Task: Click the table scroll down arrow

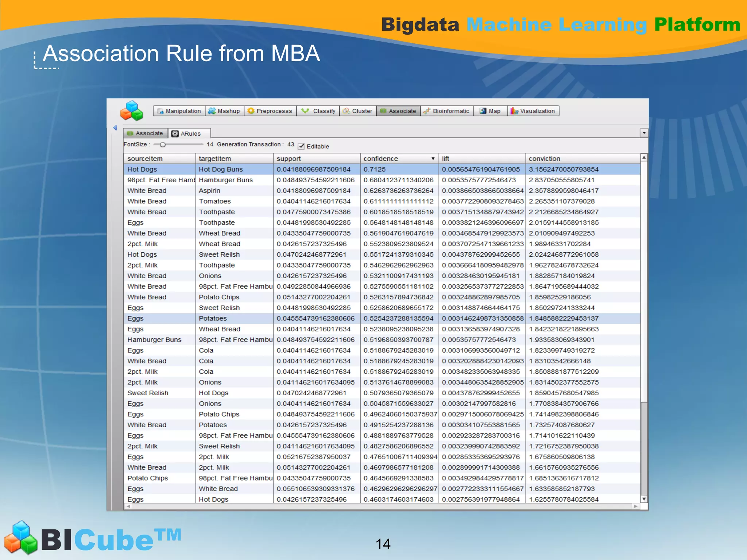Action: (644, 499)
